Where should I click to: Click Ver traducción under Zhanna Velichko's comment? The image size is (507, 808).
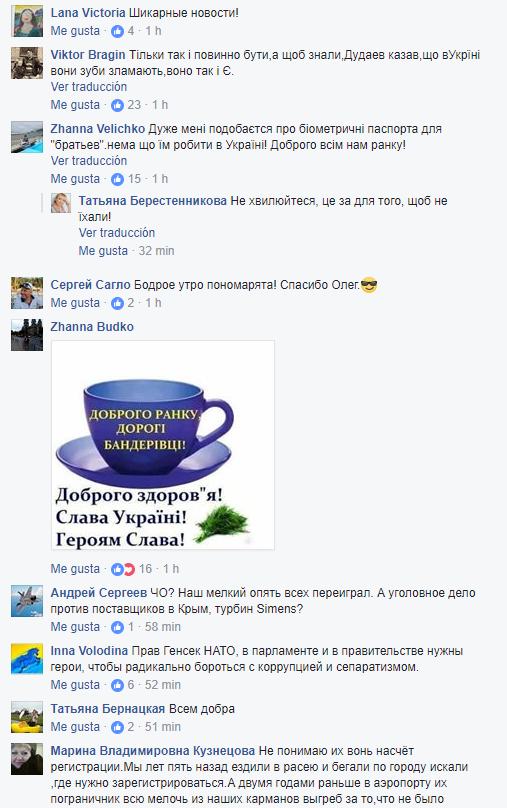coord(89,161)
